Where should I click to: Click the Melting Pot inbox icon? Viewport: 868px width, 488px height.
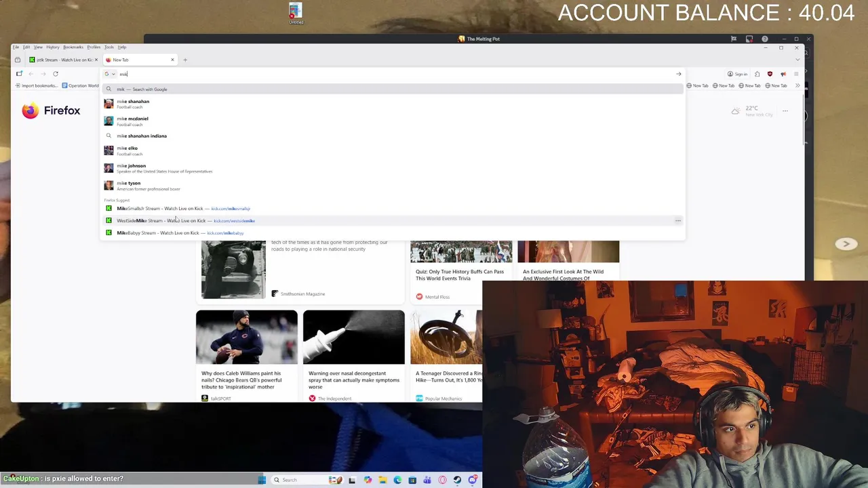point(749,39)
